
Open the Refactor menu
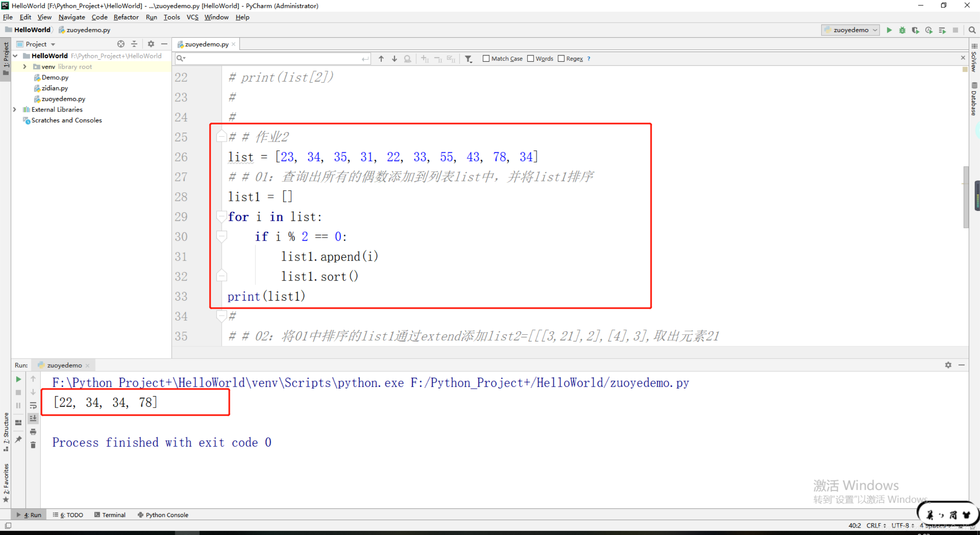click(126, 17)
